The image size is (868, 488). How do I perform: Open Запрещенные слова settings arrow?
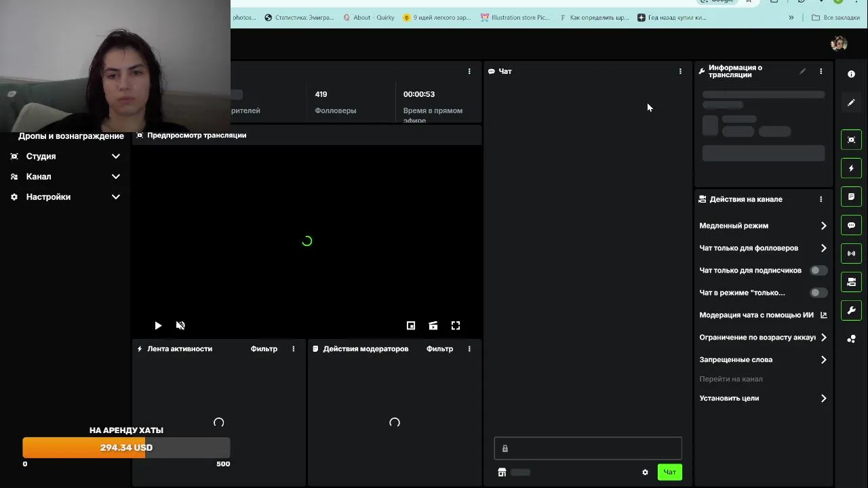click(823, 360)
